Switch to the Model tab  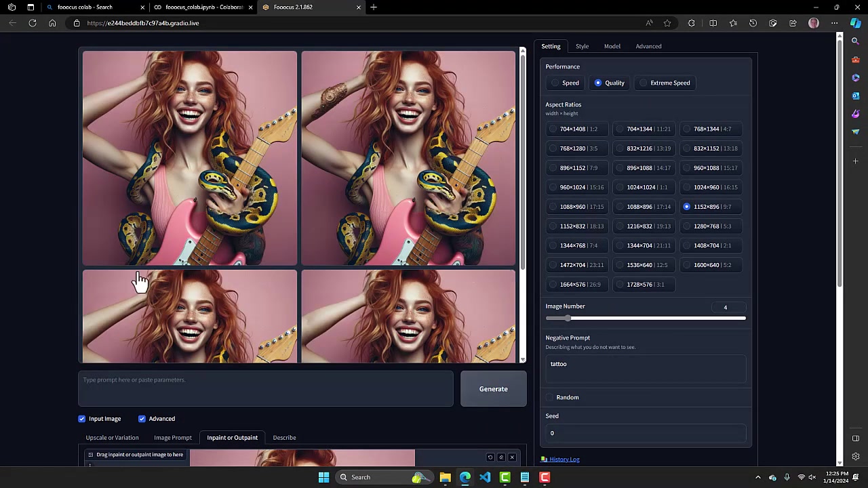612,46
